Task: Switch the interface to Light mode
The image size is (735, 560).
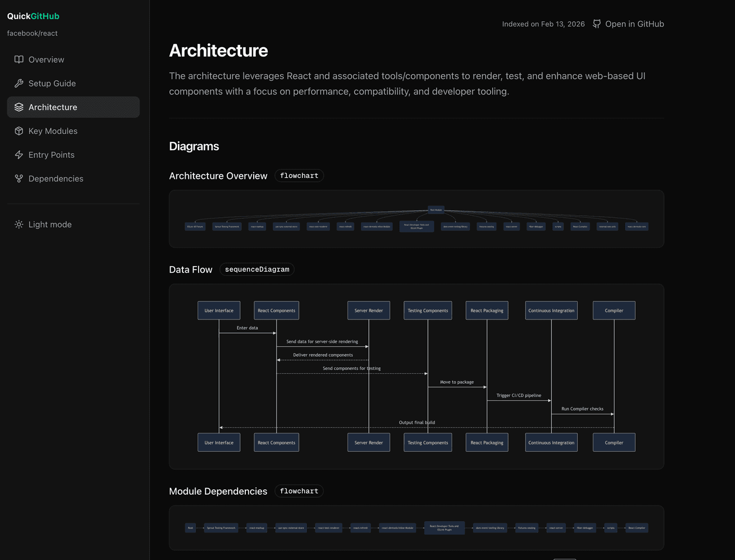Action: (x=50, y=224)
